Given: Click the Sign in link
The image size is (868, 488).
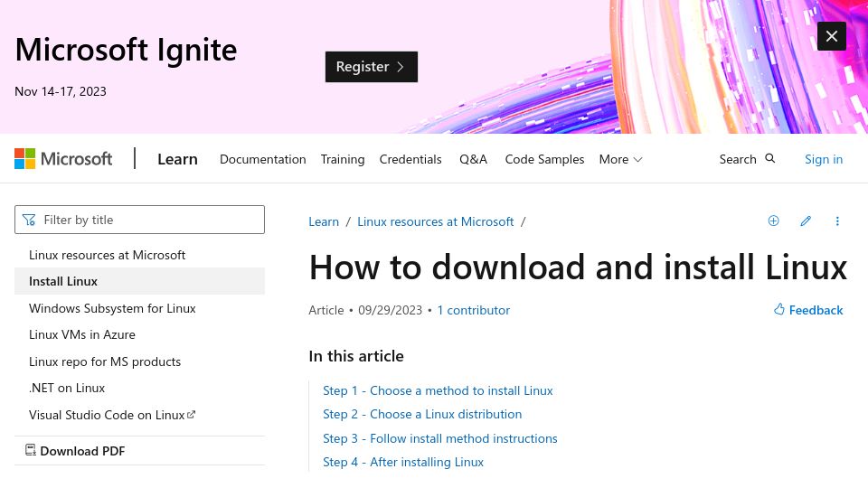Looking at the screenshot, I should (x=823, y=159).
